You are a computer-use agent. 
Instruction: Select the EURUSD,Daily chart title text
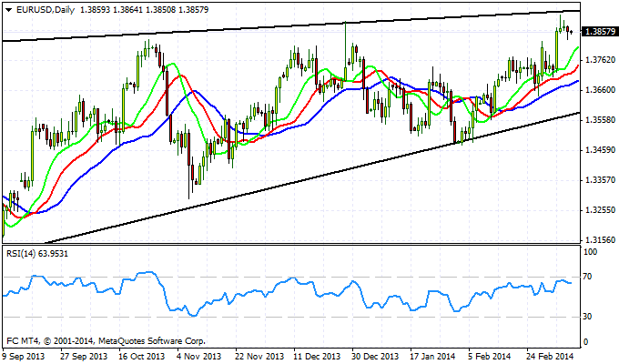[x=46, y=10]
